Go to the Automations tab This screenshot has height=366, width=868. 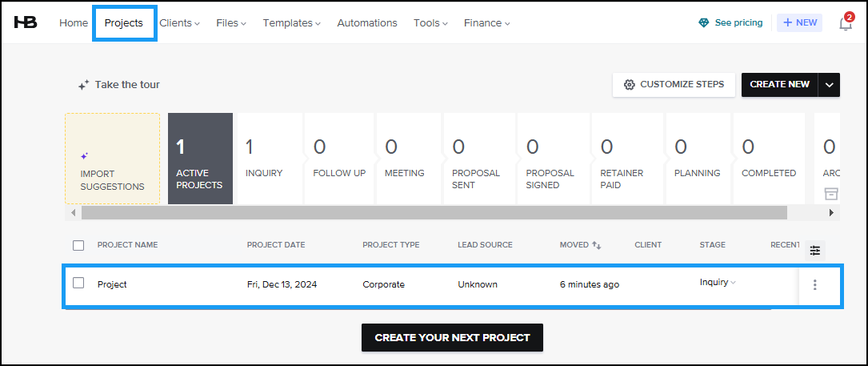[367, 23]
